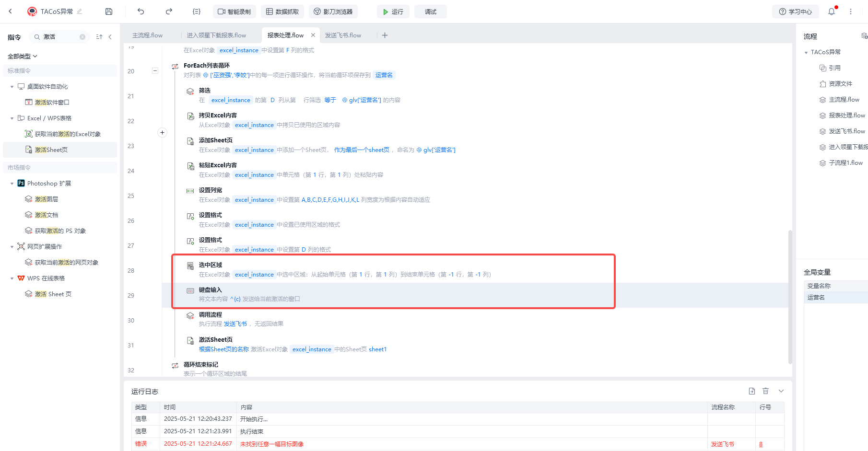Close the 报表处理.flow tab
The width and height of the screenshot is (868, 451).
pyautogui.click(x=313, y=35)
